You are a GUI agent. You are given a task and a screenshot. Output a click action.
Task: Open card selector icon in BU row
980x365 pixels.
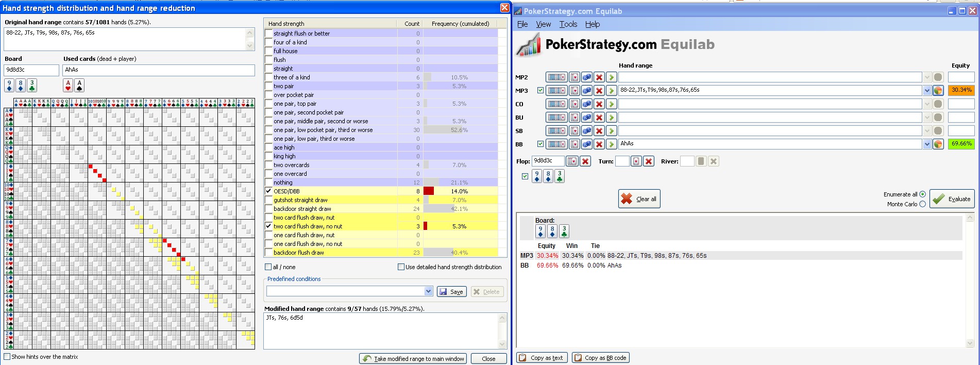575,118
